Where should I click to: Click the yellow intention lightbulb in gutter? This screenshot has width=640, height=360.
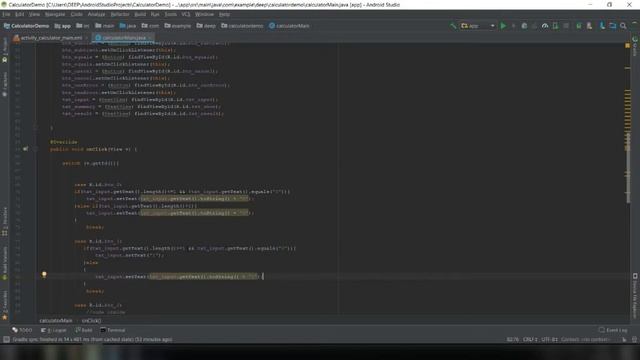coord(44,275)
